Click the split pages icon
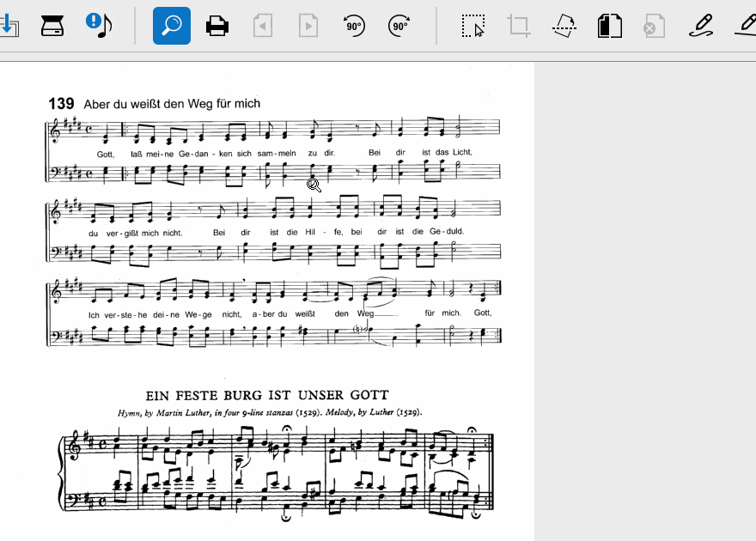This screenshot has height=541, width=756. point(609,26)
